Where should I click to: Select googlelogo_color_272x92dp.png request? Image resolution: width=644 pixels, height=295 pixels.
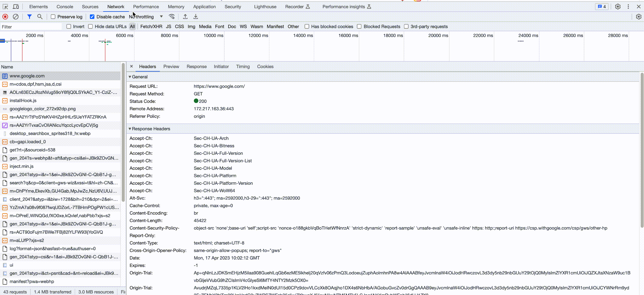tap(61, 109)
